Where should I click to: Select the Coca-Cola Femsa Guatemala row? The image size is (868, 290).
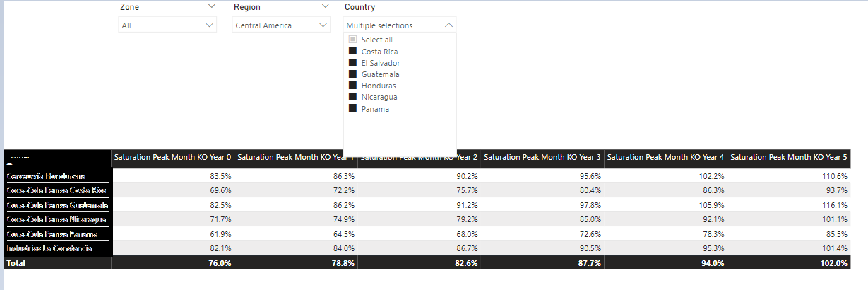pyautogui.click(x=57, y=205)
